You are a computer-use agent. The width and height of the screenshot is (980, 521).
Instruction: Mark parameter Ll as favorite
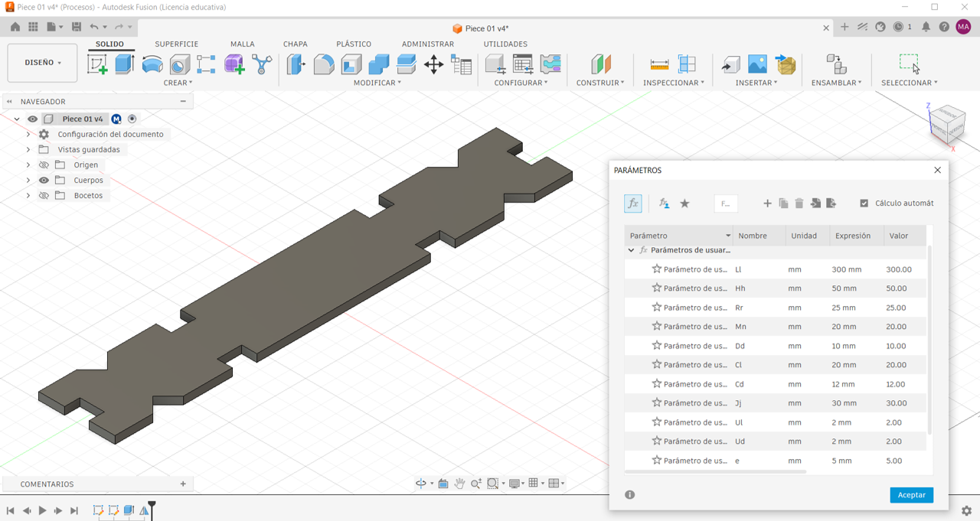[x=656, y=269]
